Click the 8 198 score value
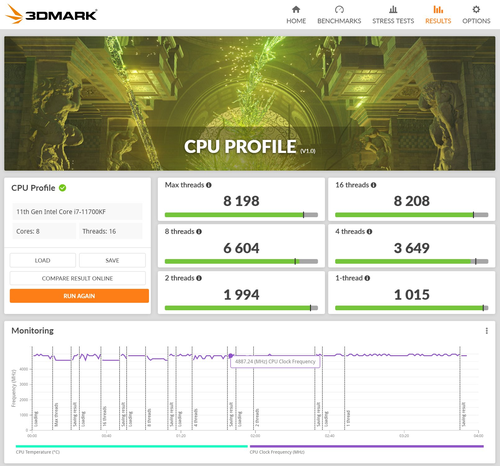Screen dimensions: 500x466 [x=241, y=201]
